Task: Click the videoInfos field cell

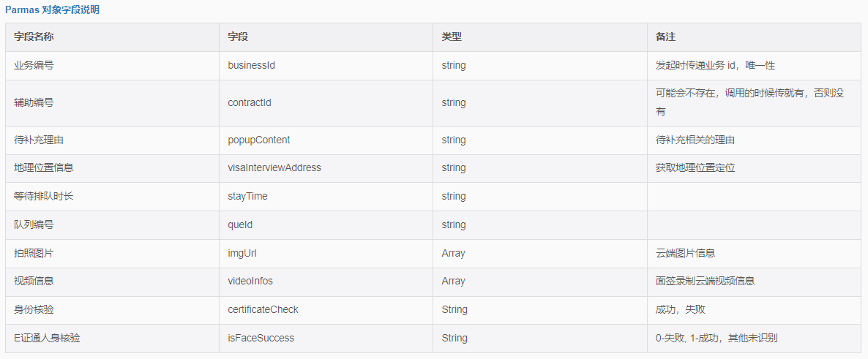Action: click(326, 281)
